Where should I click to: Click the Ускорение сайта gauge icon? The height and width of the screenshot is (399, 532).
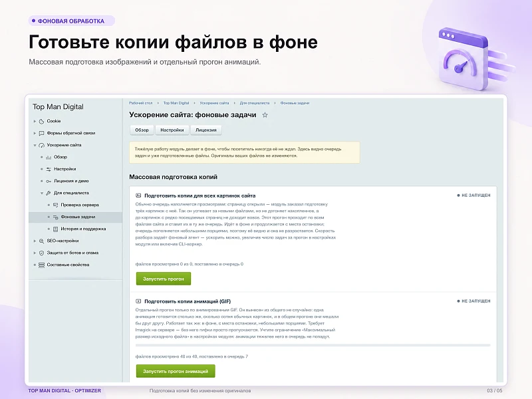(x=41, y=145)
